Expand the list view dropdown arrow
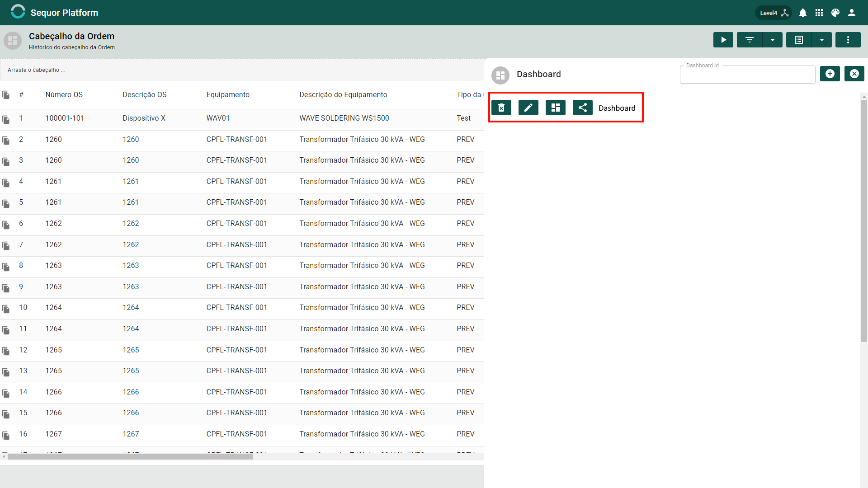The height and width of the screenshot is (488, 868). point(822,40)
